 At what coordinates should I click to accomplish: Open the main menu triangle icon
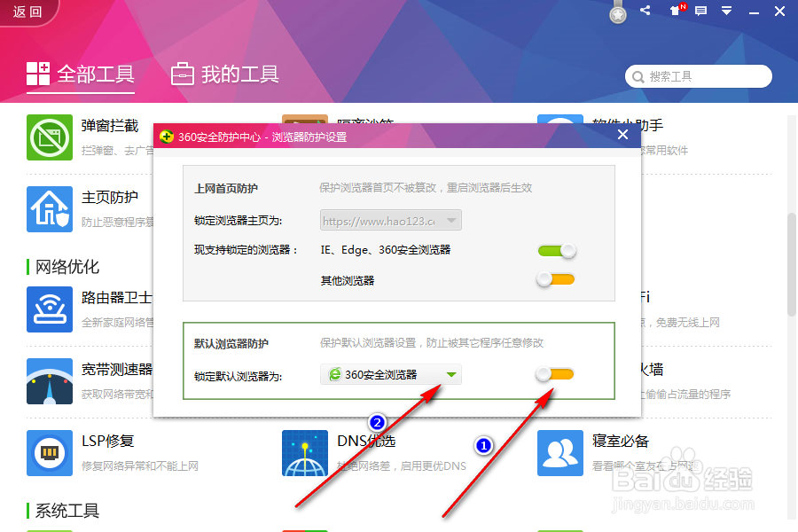click(x=727, y=11)
